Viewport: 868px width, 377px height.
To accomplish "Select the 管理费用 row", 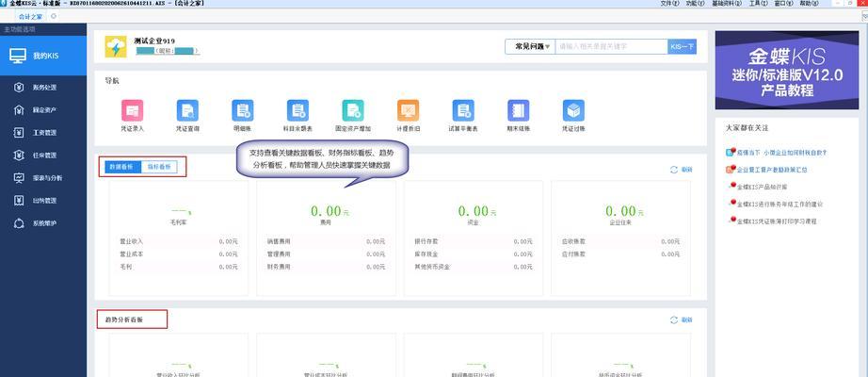I will click(326, 254).
